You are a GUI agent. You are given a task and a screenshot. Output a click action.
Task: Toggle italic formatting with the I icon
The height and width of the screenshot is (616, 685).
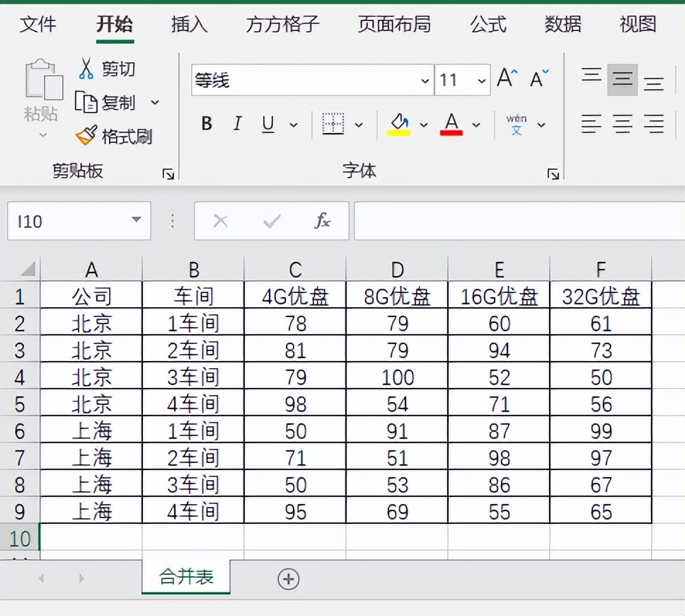point(237,124)
